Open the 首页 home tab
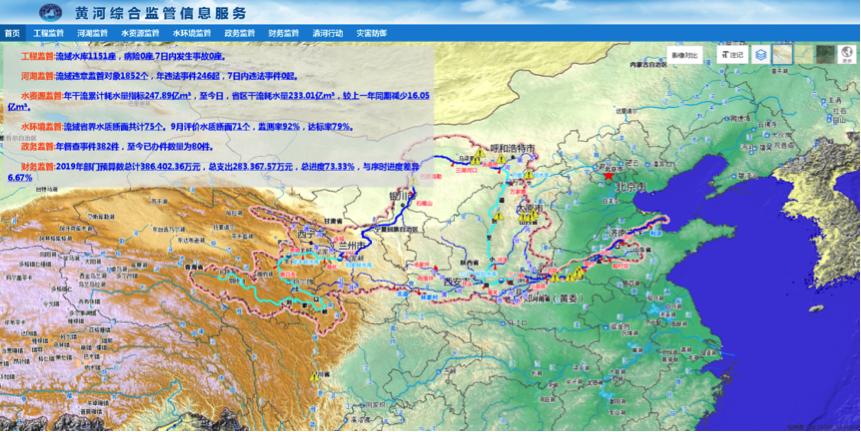 pyautogui.click(x=11, y=33)
